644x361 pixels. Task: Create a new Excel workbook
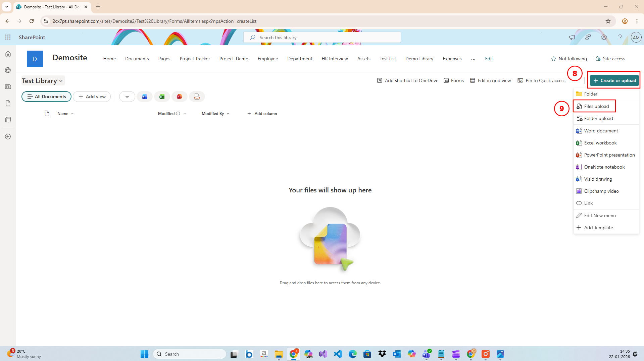click(606, 143)
